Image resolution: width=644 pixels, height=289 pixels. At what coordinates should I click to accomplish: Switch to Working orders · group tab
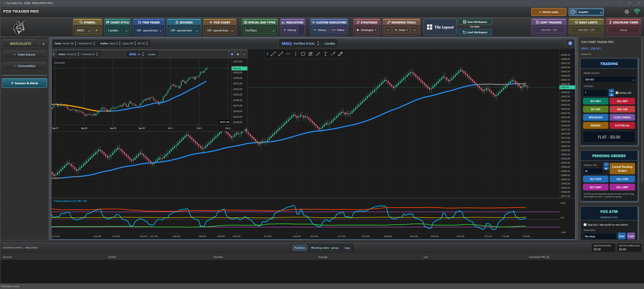(x=324, y=248)
